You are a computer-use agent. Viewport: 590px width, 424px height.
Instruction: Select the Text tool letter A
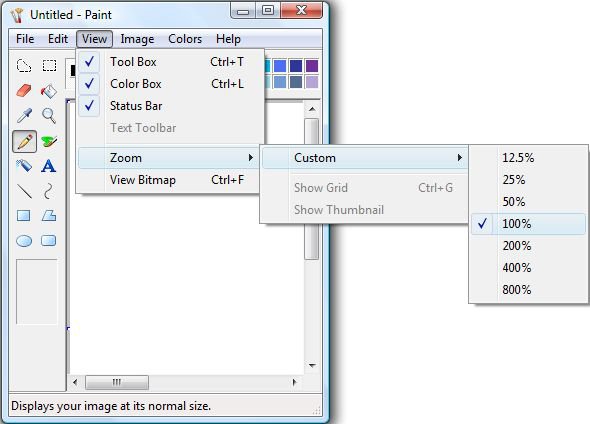(x=49, y=166)
